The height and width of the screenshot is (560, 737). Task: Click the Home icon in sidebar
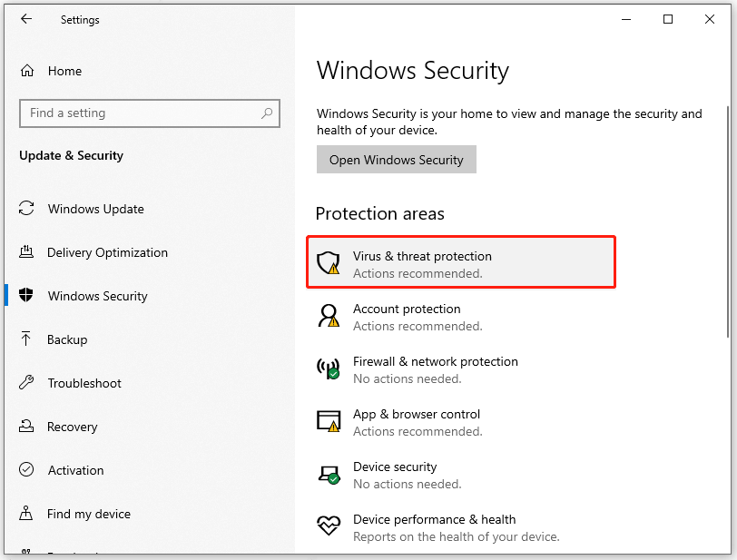[27, 71]
